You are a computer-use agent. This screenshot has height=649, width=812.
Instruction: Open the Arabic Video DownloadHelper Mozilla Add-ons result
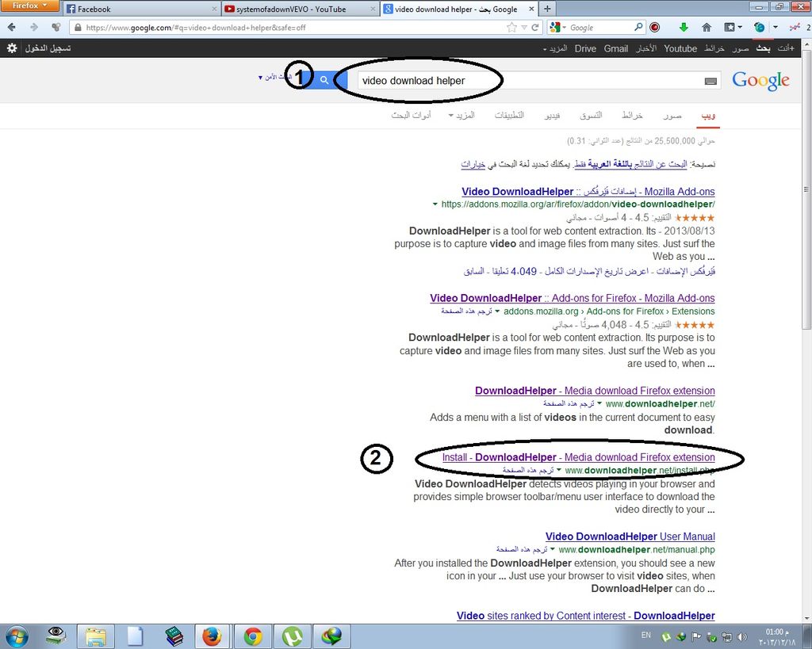(588, 192)
